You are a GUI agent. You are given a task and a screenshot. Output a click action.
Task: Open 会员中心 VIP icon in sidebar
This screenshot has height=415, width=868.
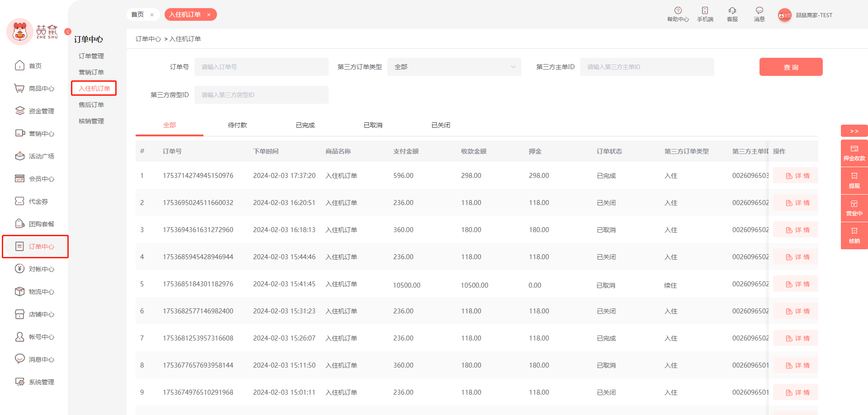click(19, 178)
